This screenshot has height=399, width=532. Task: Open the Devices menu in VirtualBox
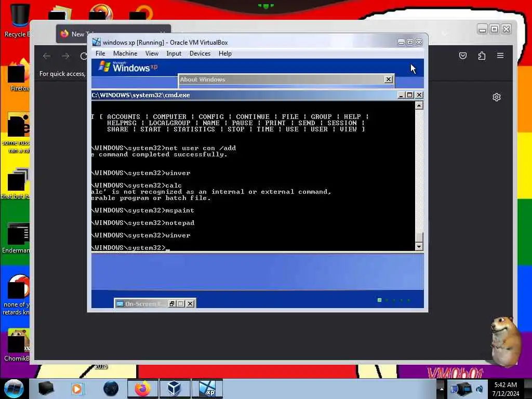[200, 54]
